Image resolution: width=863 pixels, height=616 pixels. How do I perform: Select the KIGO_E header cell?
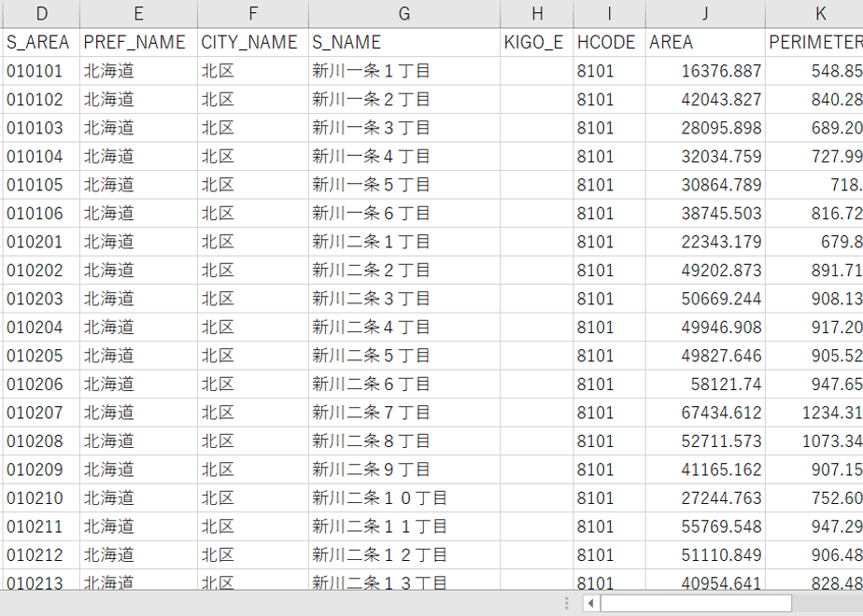(537, 42)
